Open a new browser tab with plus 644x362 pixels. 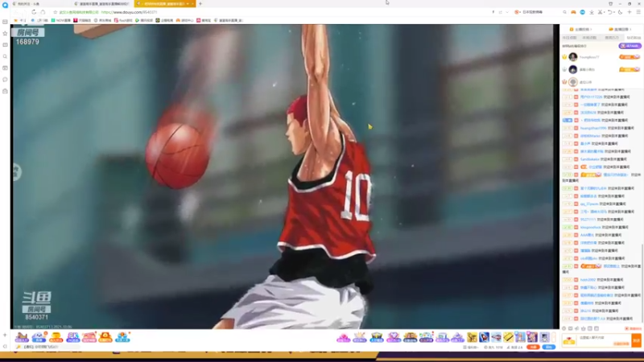click(x=200, y=4)
